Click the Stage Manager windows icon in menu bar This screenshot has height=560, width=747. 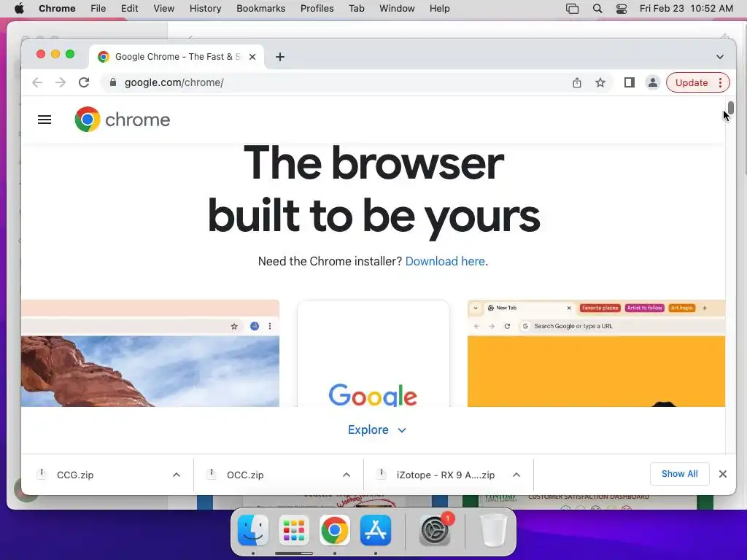tap(572, 9)
